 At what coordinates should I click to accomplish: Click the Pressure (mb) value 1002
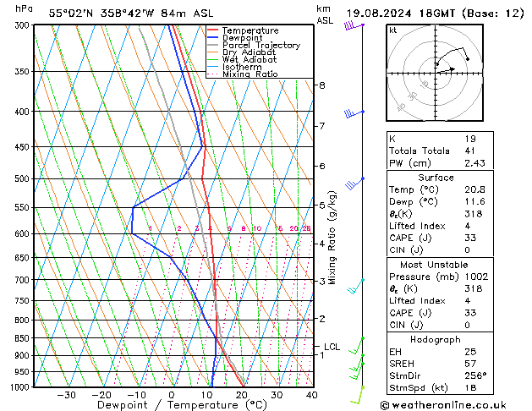tap(476, 277)
